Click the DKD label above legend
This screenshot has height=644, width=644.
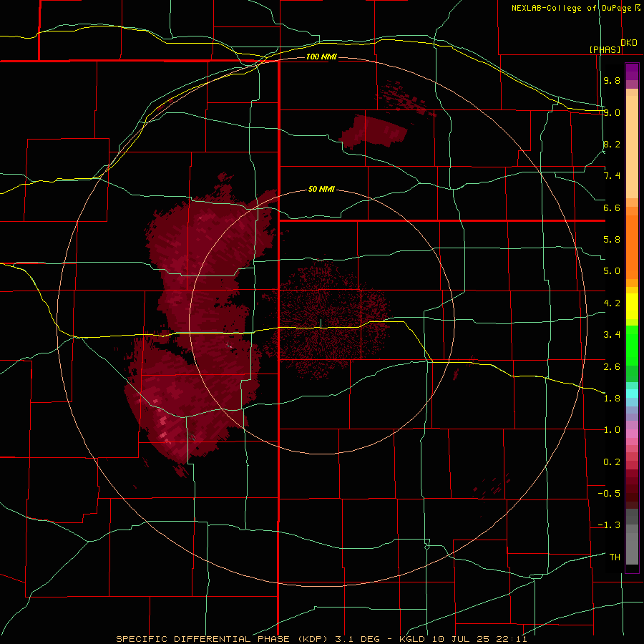pyautogui.click(x=629, y=43)
